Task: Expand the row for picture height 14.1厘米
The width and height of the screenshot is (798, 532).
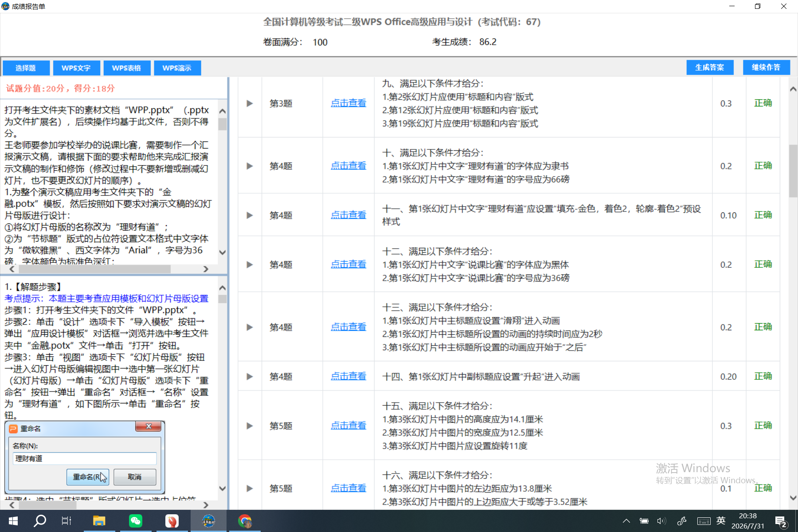Action: 250,426
